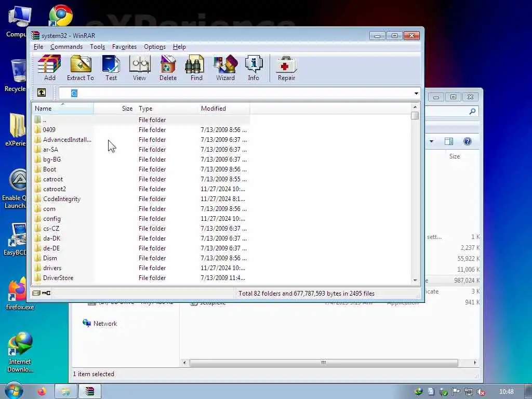Open the view options dropdown in Explorer window
This screenshot has height=399, width=532.
pyautogui.click(x=431, y=141)
